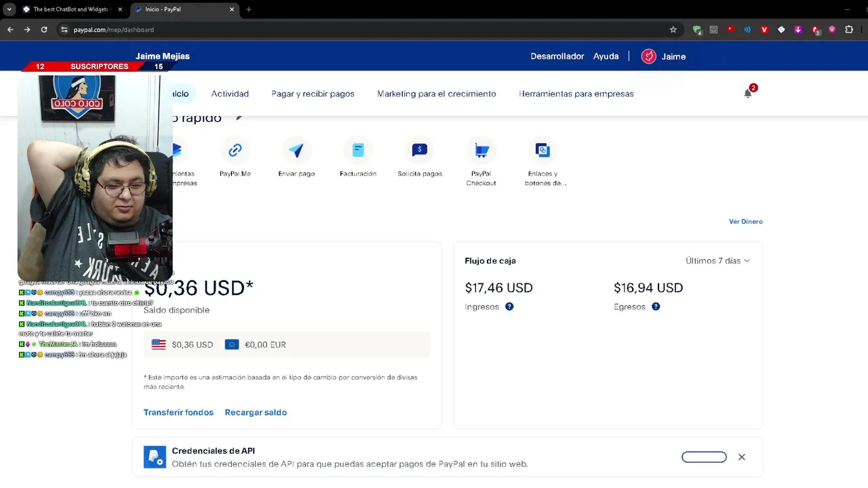Open site information icon in address bar
The height and width of the screenshot is (488, 868).
pyautogui.click(x=64, y=30)
